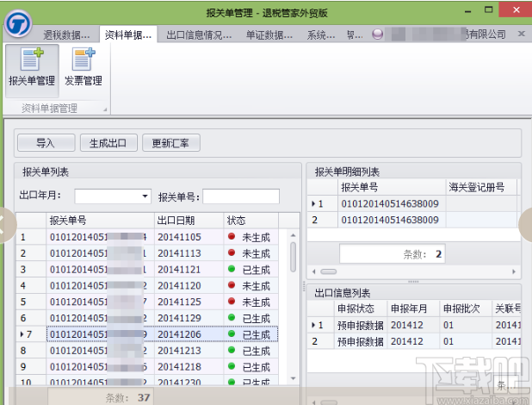Click scroll-up arrow of 报关单列表 scrollbar

click(294, 235)
